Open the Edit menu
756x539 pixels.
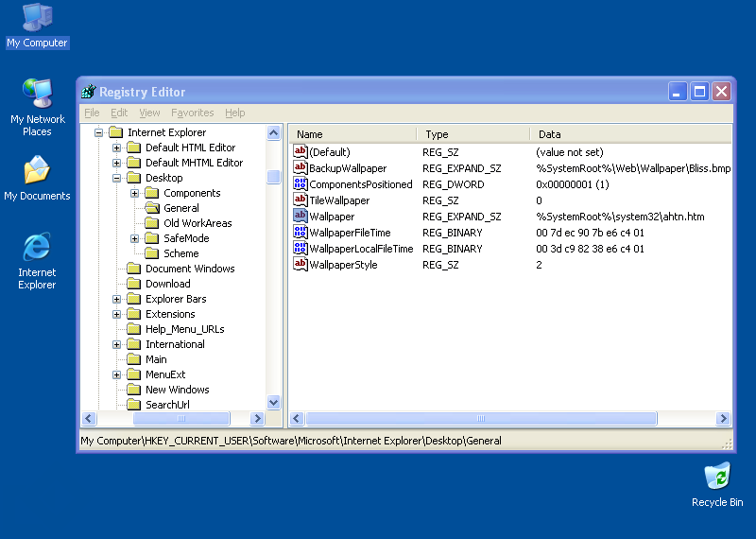point(119,113)
